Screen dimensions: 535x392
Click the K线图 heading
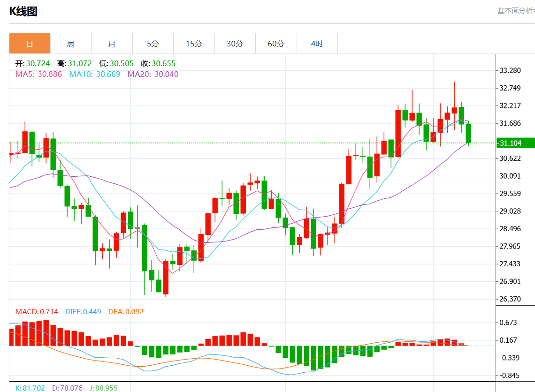pos(23,11)
